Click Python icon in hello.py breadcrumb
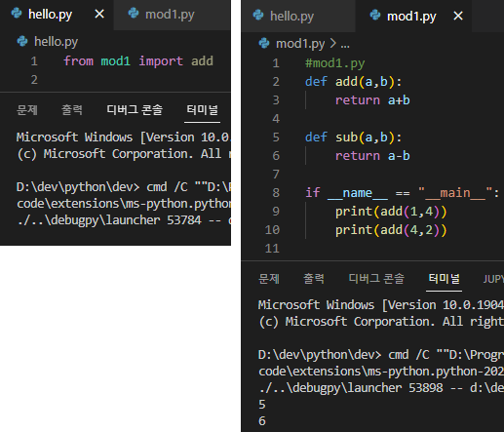 [x=22, y=41]
